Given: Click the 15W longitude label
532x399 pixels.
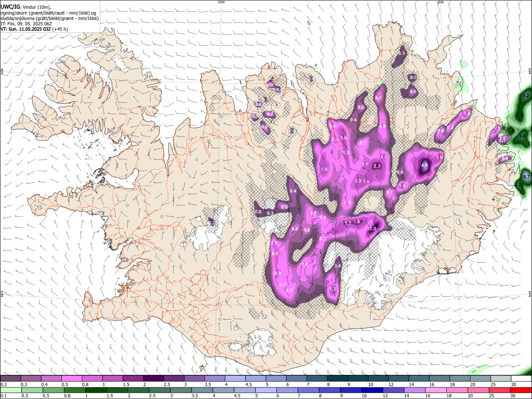Looking at the screenshot, I should click(x=440, y=2).
